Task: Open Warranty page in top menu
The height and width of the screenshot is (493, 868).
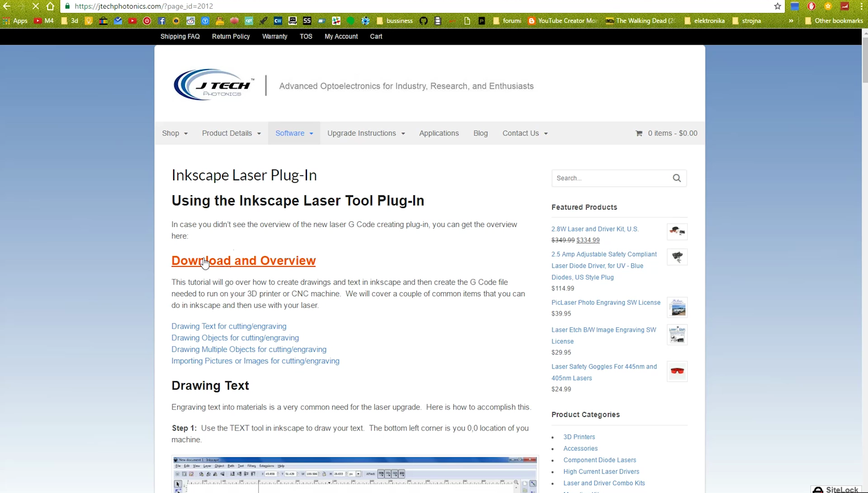Action: [274, 37]
